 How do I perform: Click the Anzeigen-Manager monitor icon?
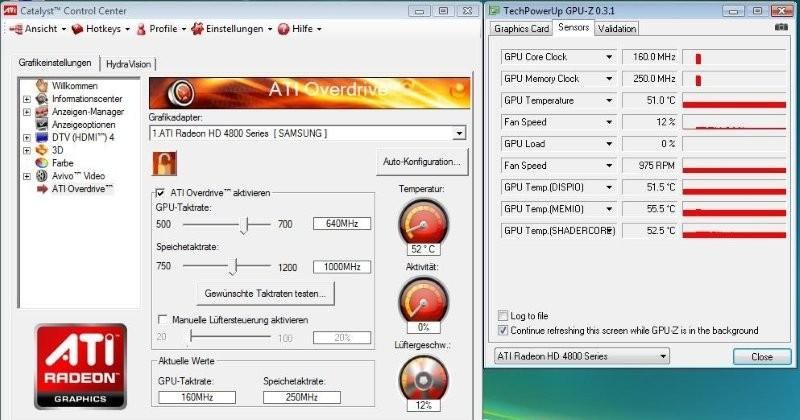(42, 111)
